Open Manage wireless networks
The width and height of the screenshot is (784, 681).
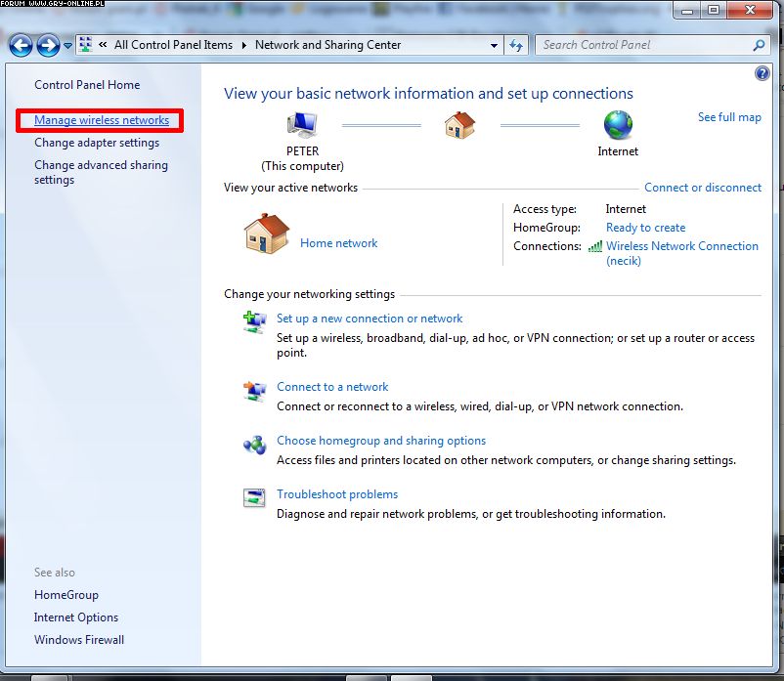pos(102,120)
